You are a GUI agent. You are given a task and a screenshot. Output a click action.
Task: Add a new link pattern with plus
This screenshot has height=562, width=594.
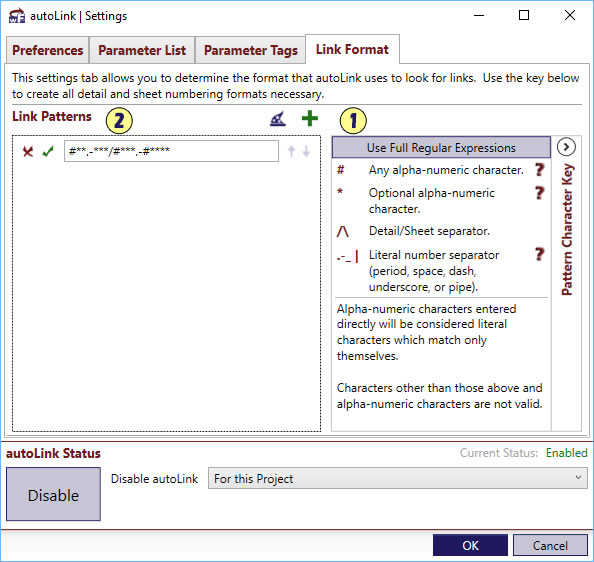(310, 119)
